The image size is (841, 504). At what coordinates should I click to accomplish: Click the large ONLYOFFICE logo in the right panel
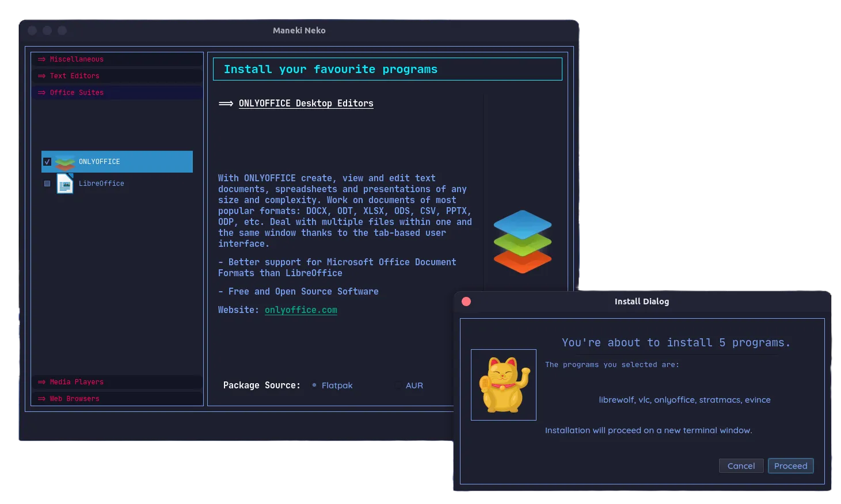click(x=522, y=241)
